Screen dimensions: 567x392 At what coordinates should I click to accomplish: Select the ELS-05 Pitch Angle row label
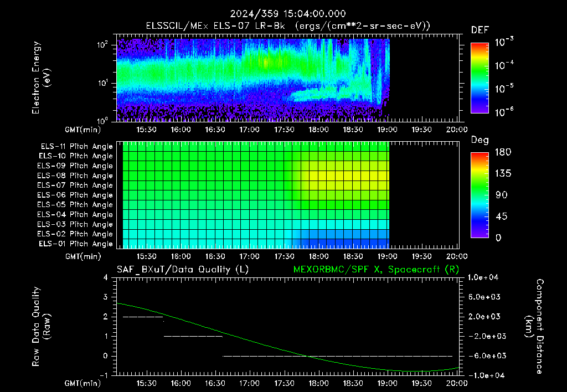tap(75, 205)
